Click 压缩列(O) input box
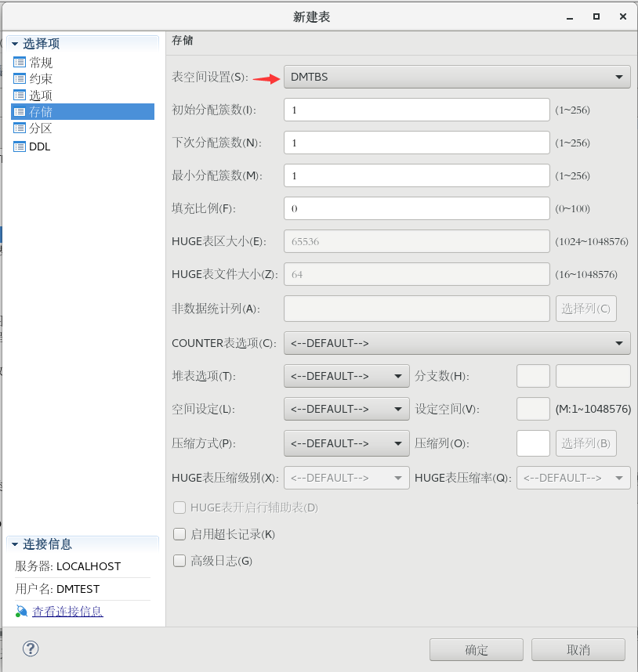 (534, 443)
